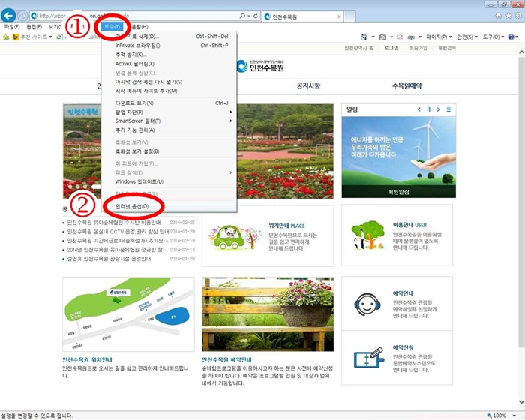Pause the 알림 banner slideshow
The width and height of the screenshot is (525, 420).
(x=428, y=109)
